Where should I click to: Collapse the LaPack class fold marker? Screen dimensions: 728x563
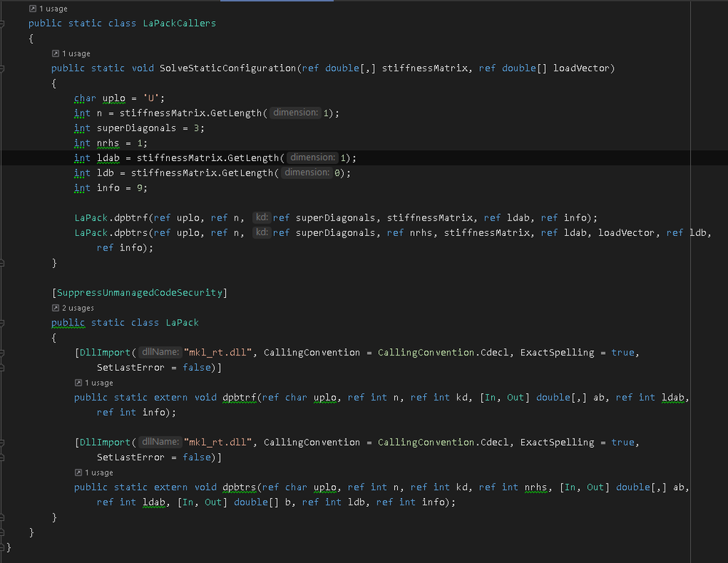pyautogui.click(x=2, y=323)
